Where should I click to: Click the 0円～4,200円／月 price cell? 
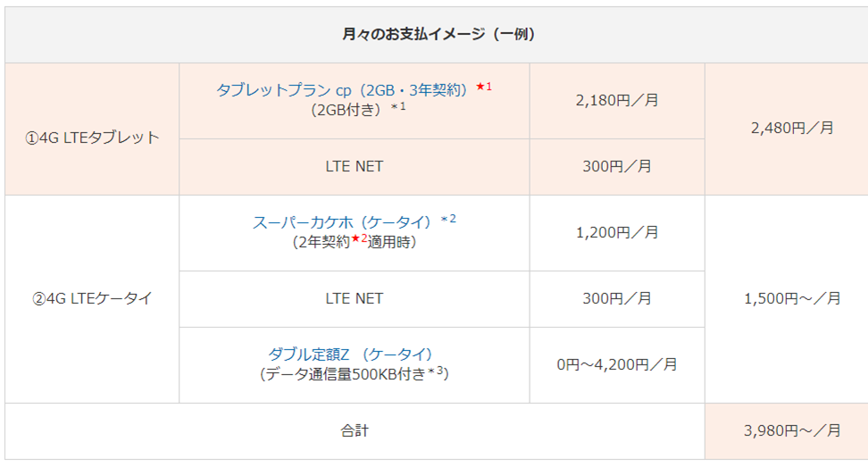[617, 364]
